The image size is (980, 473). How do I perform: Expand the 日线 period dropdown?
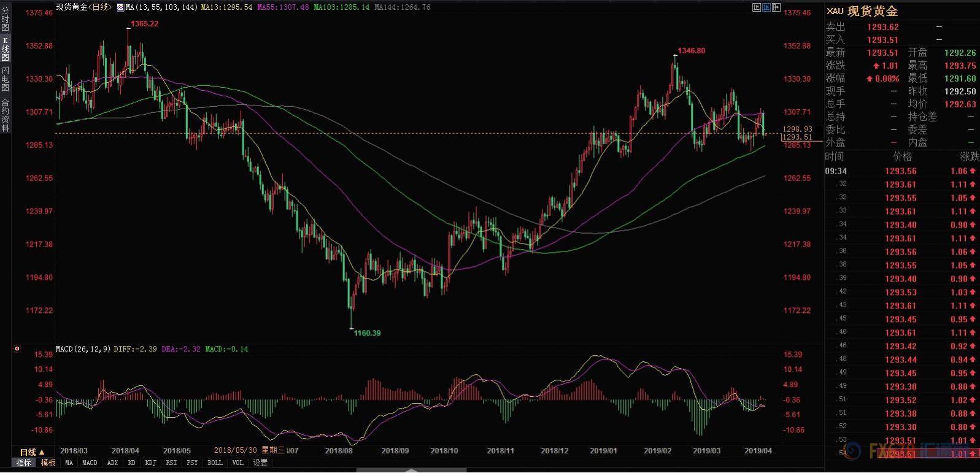[32, 452]
